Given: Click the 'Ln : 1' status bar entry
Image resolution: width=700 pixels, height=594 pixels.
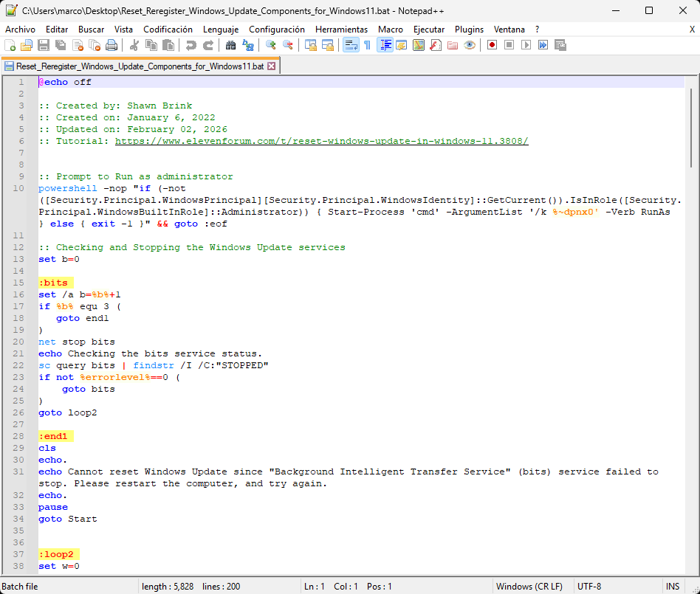Looking at the screenshot, I should pos(315,587).
